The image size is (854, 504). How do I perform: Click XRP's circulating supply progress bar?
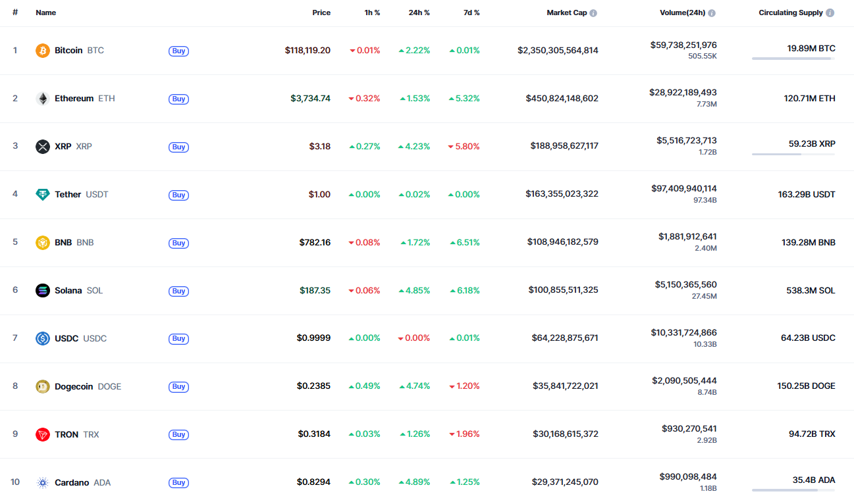793,155
